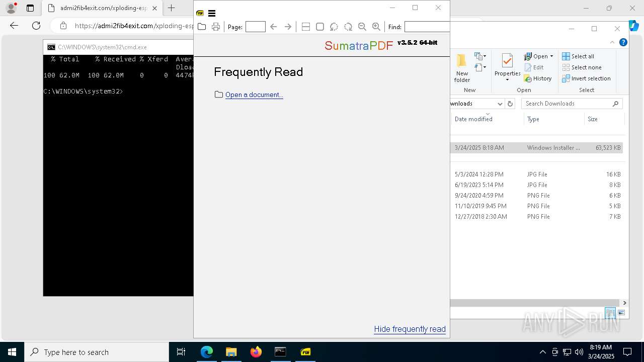This screenshot has width=644, height=362.
Task: Switch Explorer to Details view icon
Action: (x=611, y=313)
